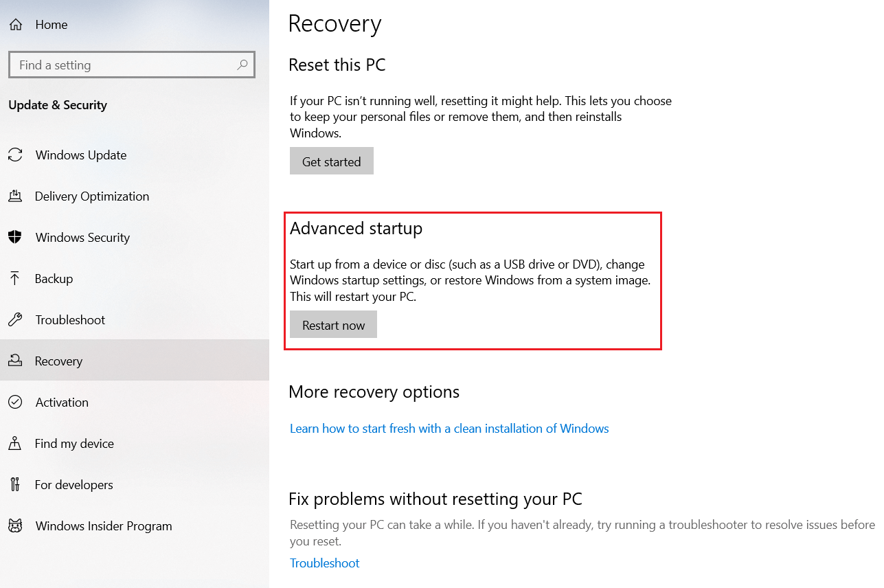The height and width of the screenshot is (588, 884).
Task: Click the search magnifier icon
Action: 242,65
